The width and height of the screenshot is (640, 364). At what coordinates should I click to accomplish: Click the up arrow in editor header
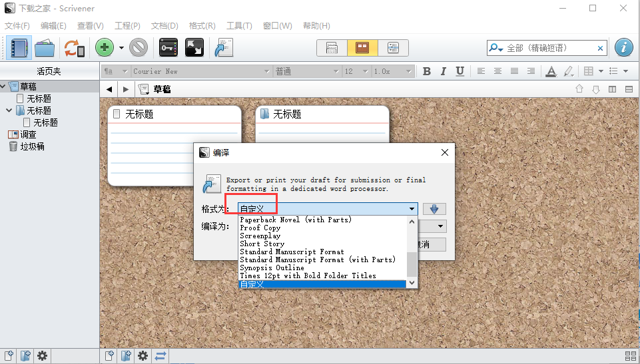coord(579,89)
